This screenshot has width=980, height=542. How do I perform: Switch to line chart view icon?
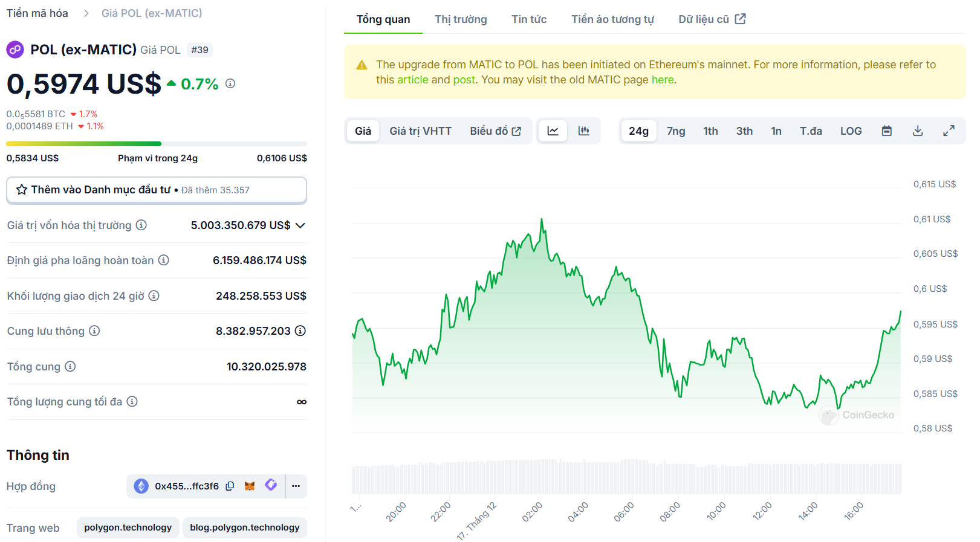click(553, 131)
